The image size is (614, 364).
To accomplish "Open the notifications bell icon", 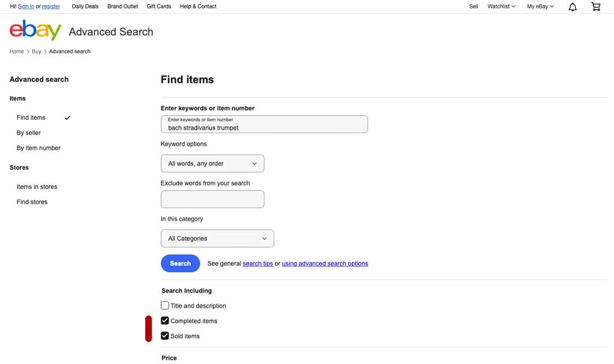I will pos(572,7).
